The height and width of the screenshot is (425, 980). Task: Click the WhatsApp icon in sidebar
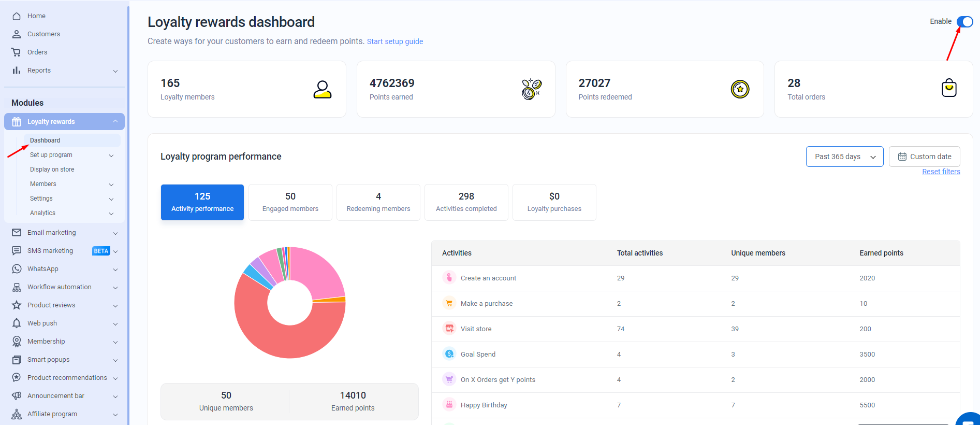click(x=17, y=269)
